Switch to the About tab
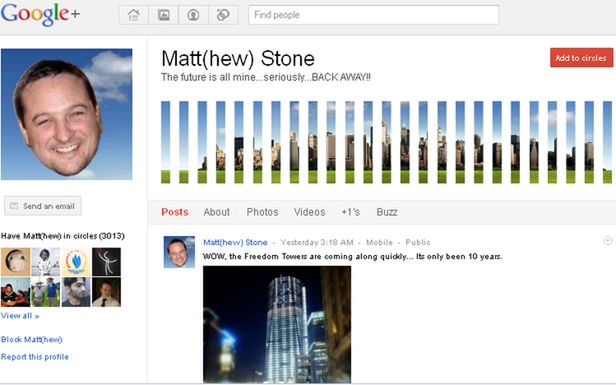This screenshot has height=385, width=616. 216,212
